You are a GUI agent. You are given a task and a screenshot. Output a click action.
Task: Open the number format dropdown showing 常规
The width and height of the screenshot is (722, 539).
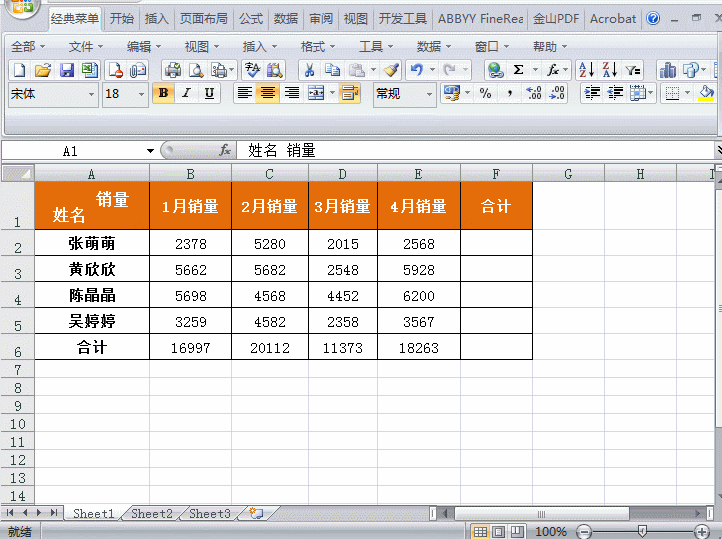pyautogui.click(x=430, y=94)
